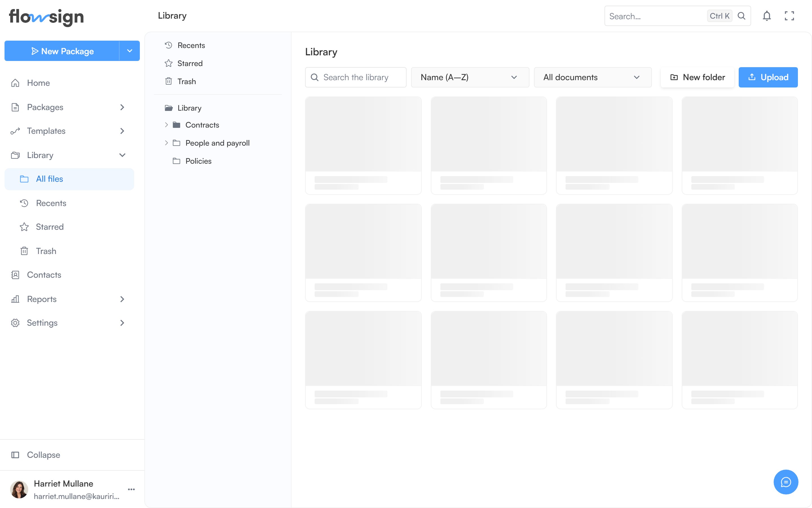Click the trash can icon in file panel

(x=168, y=81)
